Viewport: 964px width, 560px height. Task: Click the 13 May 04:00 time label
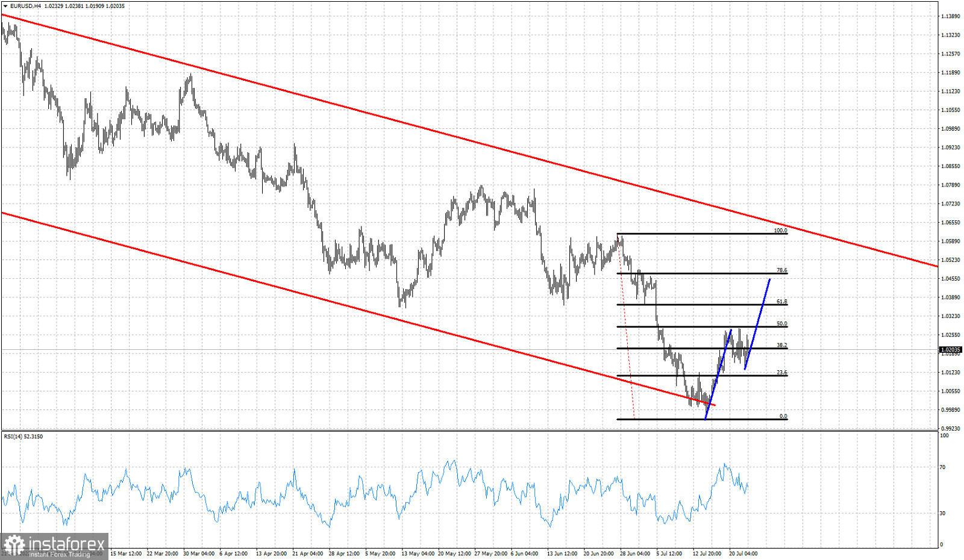point(418,553)
